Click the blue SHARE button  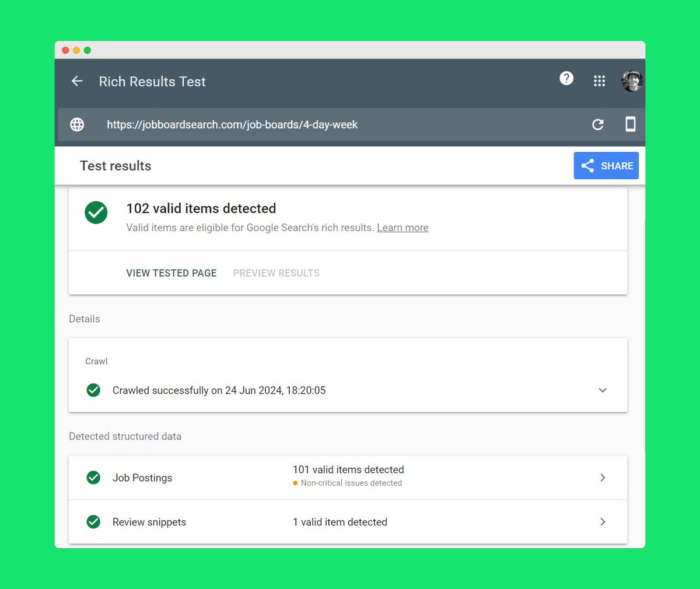tap(606, 166)
